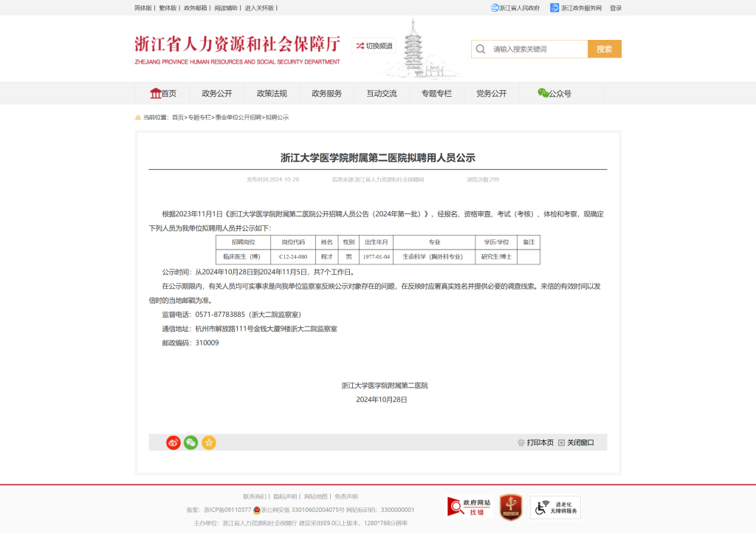Click the 关闭窗口 close icon
This screenshot has height=534, width=756.
coord(561,443)
